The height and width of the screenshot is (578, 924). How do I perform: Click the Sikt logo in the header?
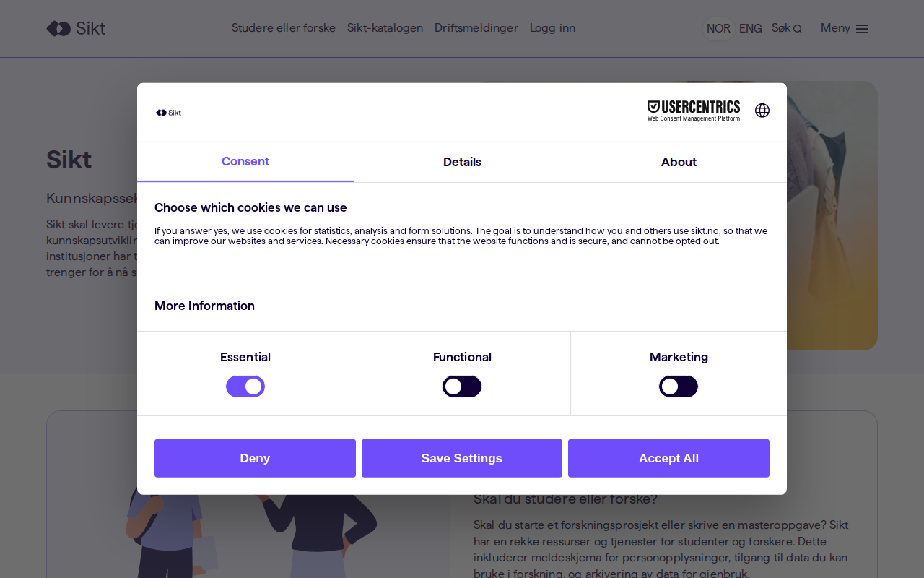coord(76,28)
